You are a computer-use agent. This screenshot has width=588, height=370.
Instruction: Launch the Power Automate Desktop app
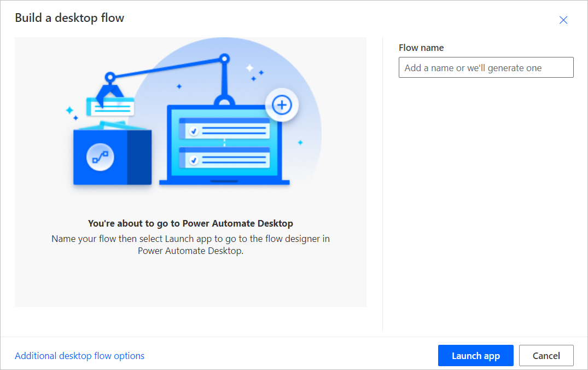475,355
